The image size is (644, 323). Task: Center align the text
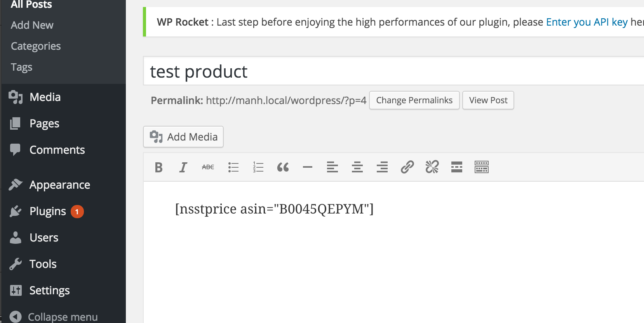(357, 167)
